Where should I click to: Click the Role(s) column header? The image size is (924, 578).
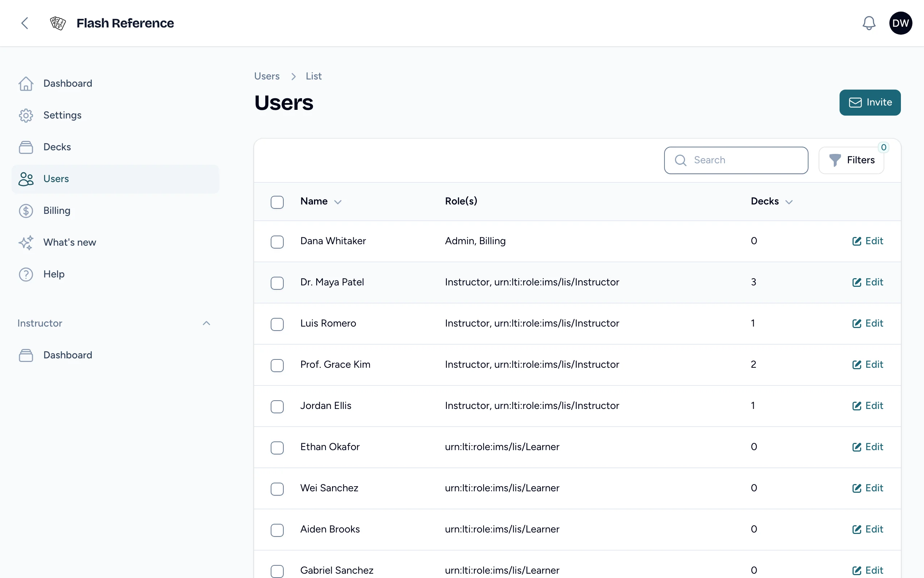(461, 201)
